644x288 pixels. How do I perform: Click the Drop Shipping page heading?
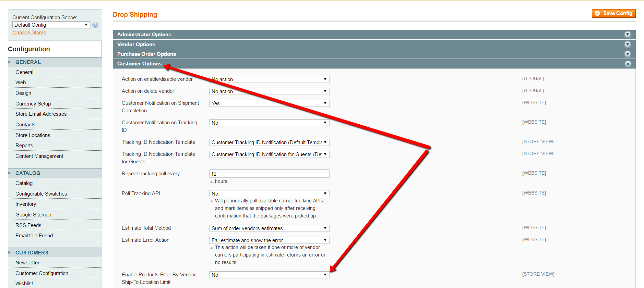135,14
